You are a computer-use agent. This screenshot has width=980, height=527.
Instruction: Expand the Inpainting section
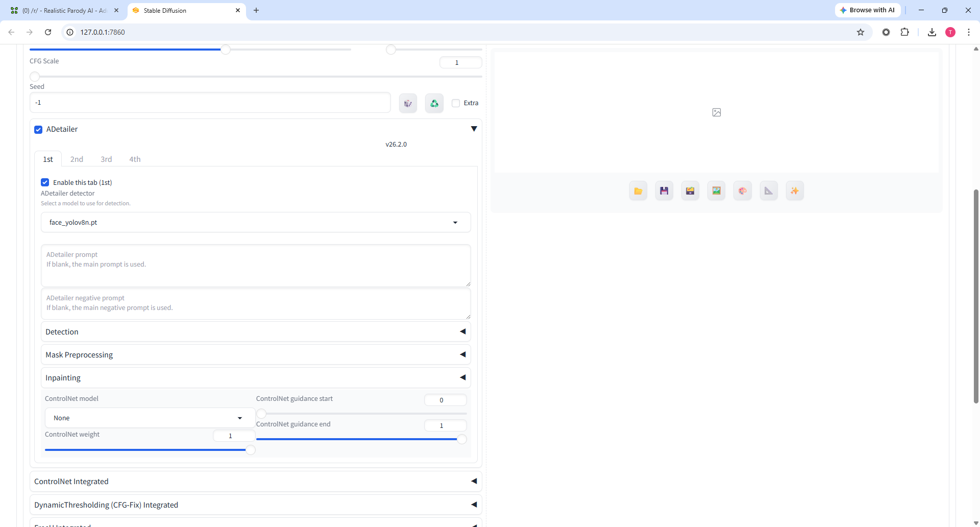pyautogui.click(x=256, y=378)
